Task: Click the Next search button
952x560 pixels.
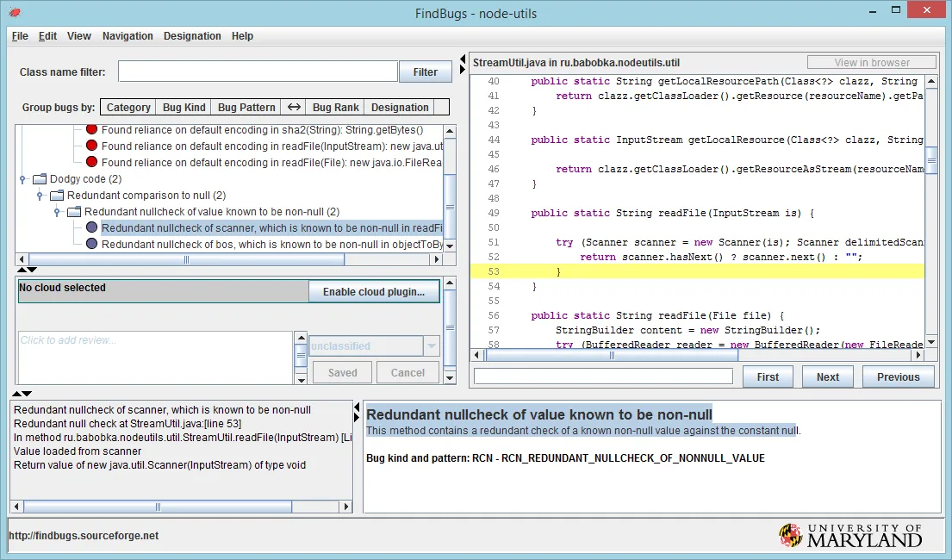Action: (x=827, y=377)
